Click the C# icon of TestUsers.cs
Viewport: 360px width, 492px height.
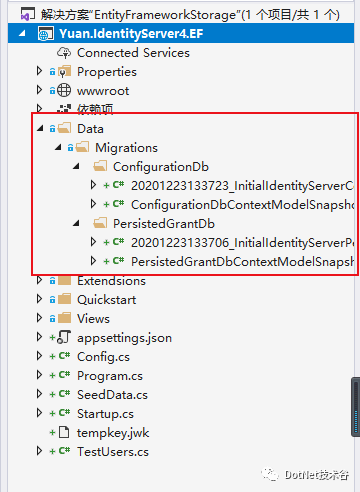[64, 451]
